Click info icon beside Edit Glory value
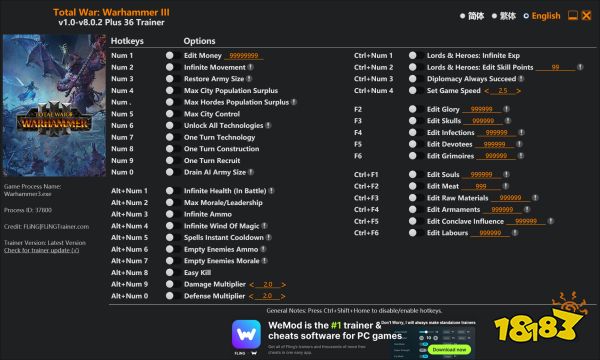Image resolution: width=600 pixels, height=360 pixels. [506, 109]
